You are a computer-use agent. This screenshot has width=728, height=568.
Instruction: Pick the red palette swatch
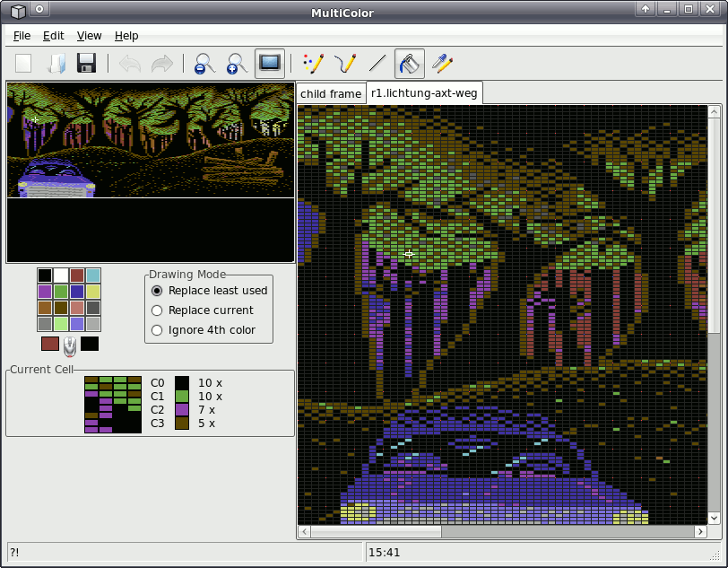[77, 275]
